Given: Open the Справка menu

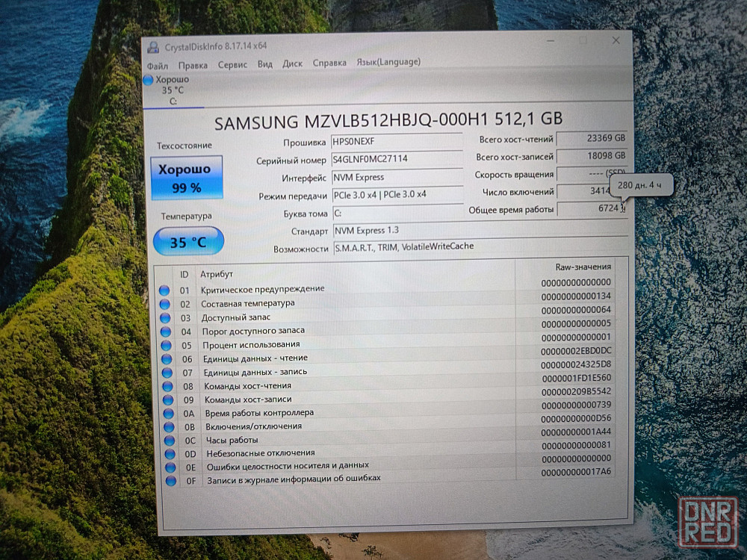Looking at the screenshot, I should (x=329, y=63).
